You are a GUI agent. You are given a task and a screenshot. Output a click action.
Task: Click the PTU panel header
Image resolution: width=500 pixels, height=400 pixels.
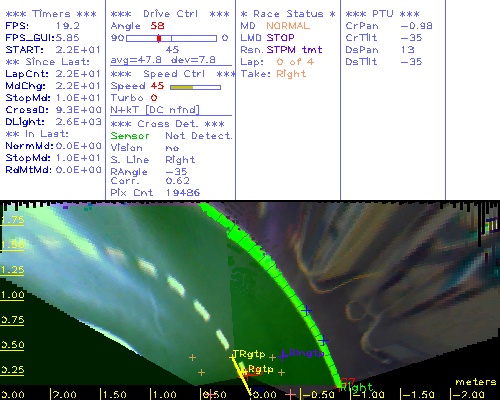click(x=382, y=14)
